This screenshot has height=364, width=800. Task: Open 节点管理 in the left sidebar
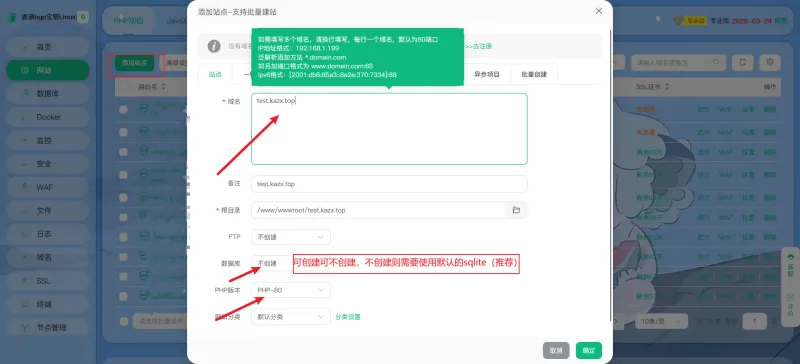click(47, 328)
